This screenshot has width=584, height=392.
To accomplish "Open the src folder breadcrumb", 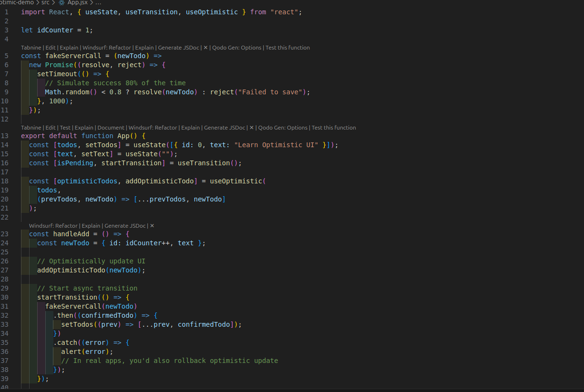I will point(45,2).
